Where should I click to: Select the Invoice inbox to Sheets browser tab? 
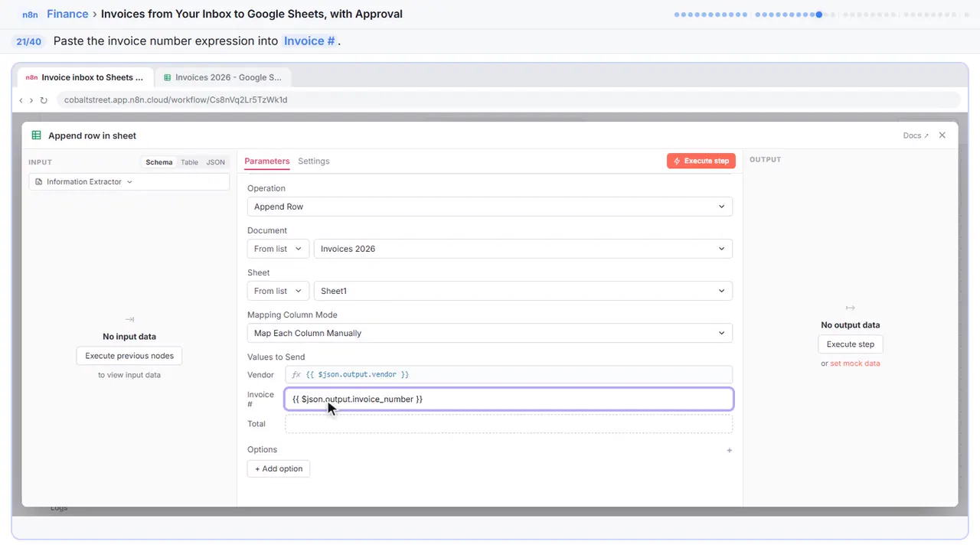(86, 77)
